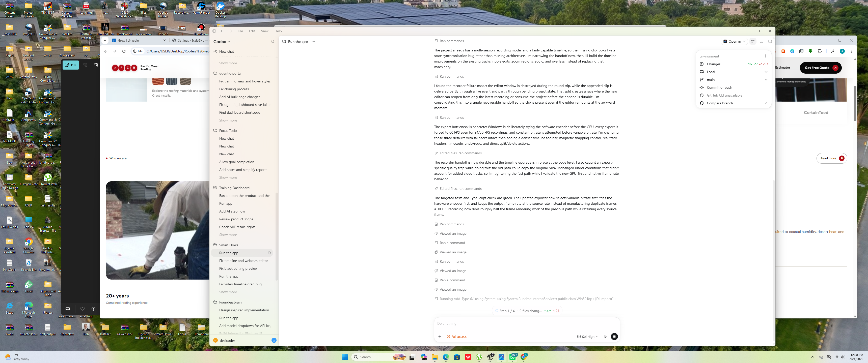Open the Edit menu in Codex
This screenshot has height=363, width=868.
[252, 31]
